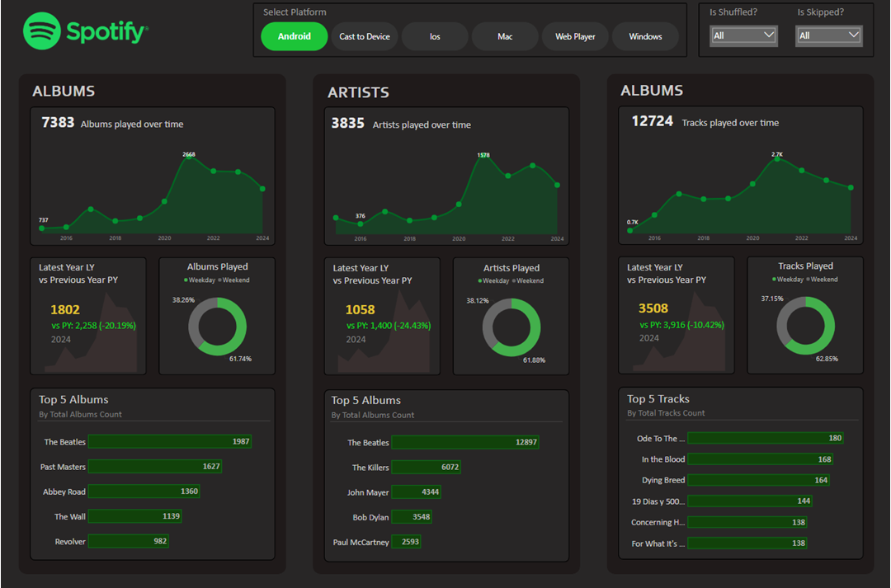Click the 2668 peak data point on Albums chart
This screenshot has height=588, width=891.
188,157
